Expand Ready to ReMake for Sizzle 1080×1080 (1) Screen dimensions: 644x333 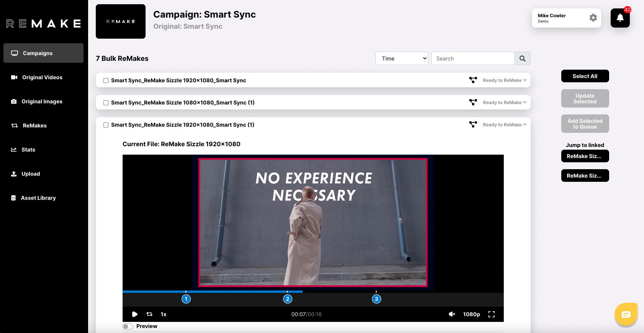(505, 103)
